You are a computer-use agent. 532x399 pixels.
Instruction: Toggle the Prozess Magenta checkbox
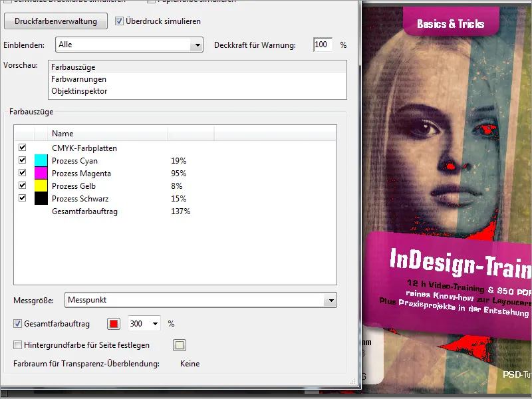23,172
